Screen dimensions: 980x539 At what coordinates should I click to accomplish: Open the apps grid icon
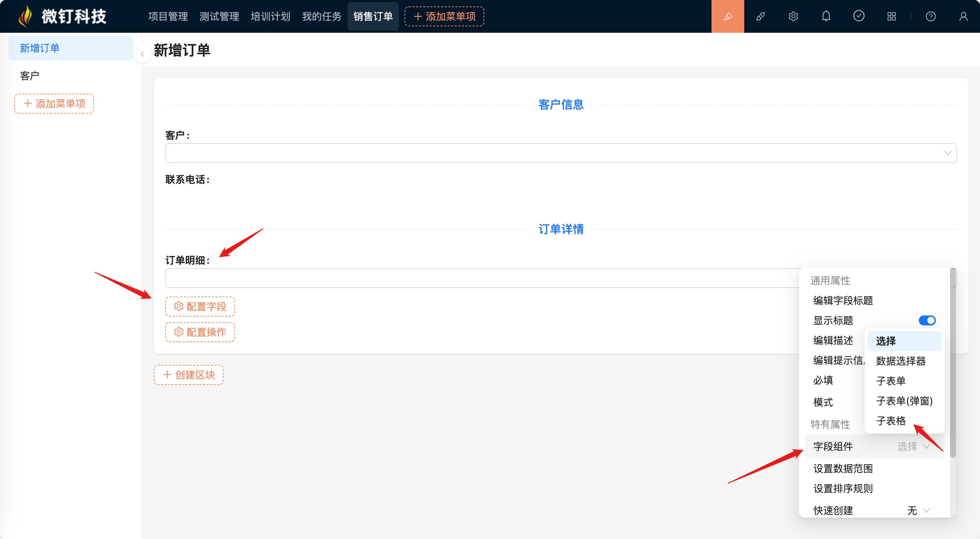pos(891,16)
